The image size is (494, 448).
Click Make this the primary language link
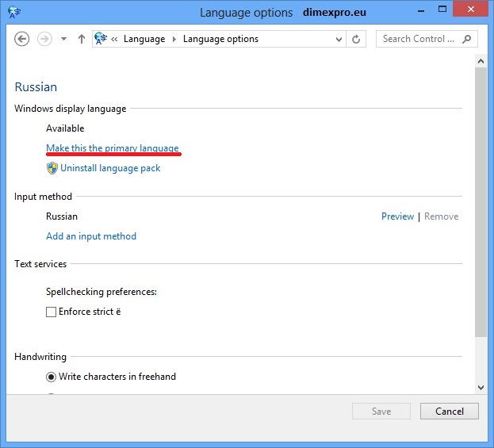tap(113, 148)
